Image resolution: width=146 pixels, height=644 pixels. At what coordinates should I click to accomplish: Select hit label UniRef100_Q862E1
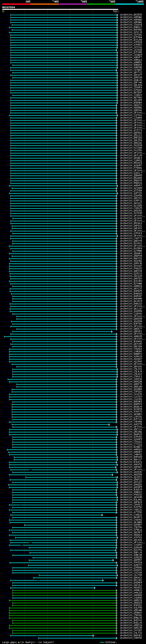click(x=131, y=331)
